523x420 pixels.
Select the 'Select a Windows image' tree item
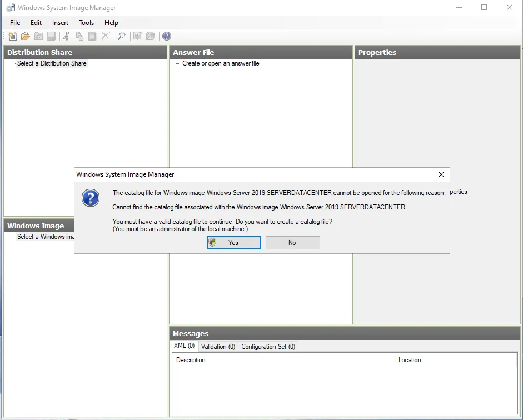46,237
